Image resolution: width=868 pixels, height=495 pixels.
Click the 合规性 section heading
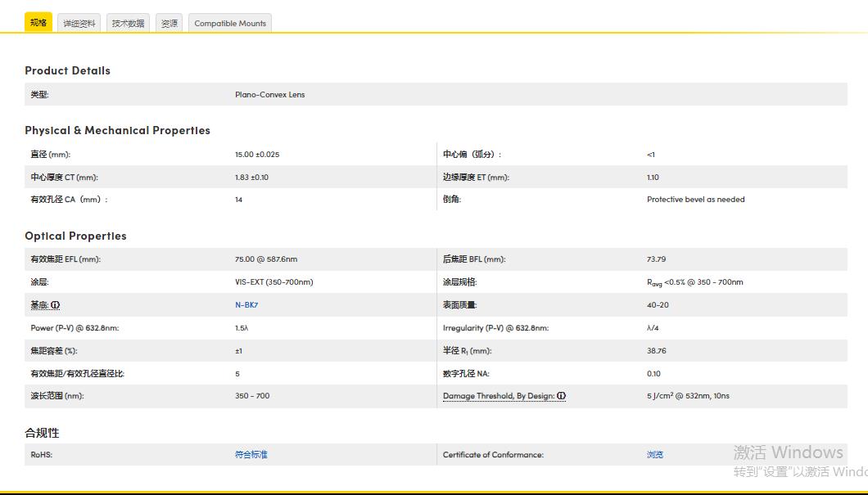[42, 433]
